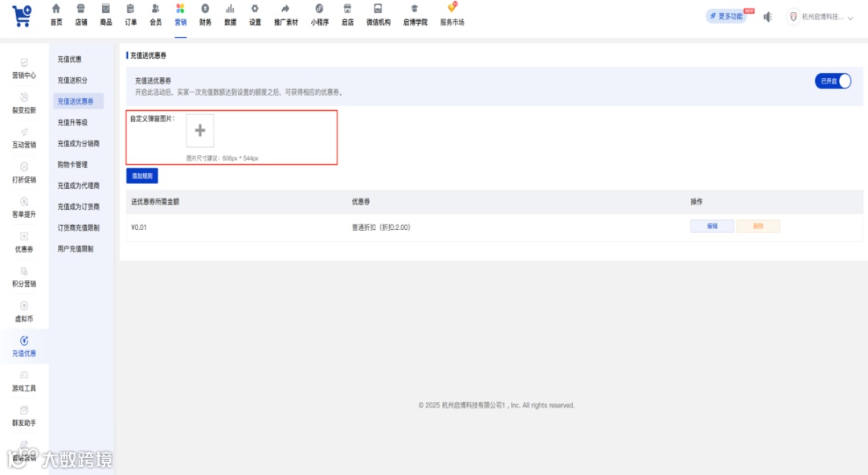868x475 pixels.
Task: Click 删除 for the ¥0.01 rule
Action: coord(758,226)
